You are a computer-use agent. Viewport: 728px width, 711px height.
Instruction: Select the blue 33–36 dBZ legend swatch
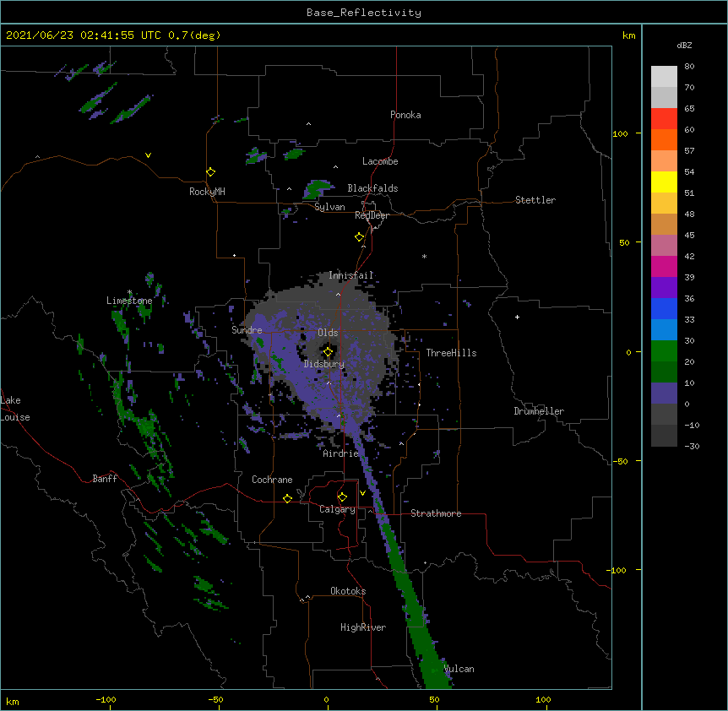[664, 308]
